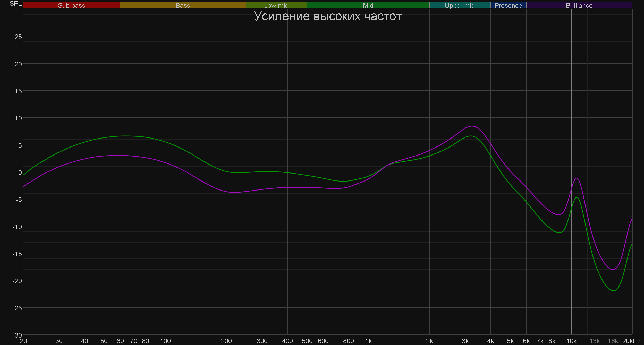Select the blue Presence band
This screenshot has width=644, height=345.
pyautogui.click(x=508, y=5)
